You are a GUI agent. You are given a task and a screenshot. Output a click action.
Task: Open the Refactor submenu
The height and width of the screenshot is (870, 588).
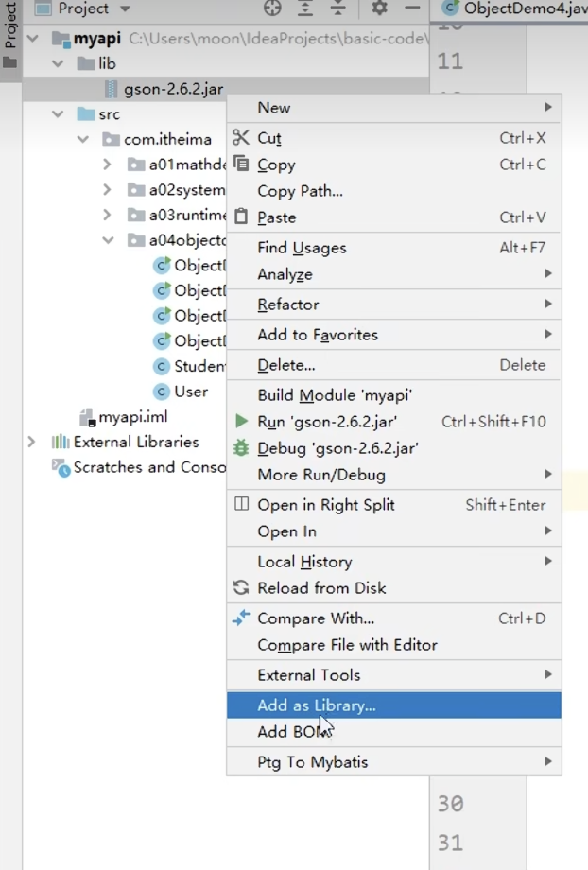288,304
